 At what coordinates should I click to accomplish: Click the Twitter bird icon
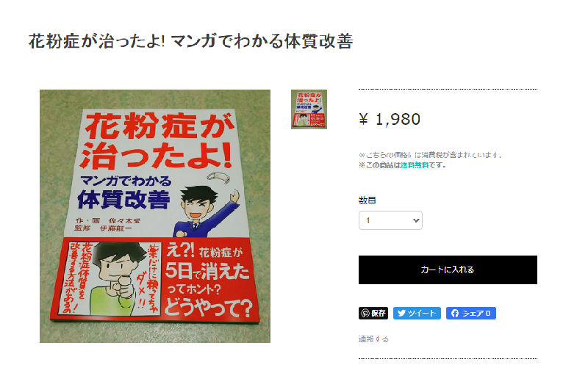(x=401, y=313)
